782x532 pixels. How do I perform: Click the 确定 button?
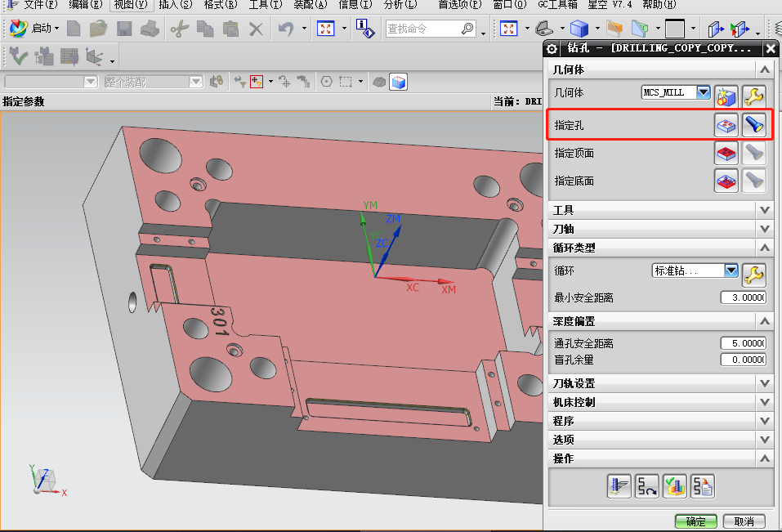(x=695, y=521)
